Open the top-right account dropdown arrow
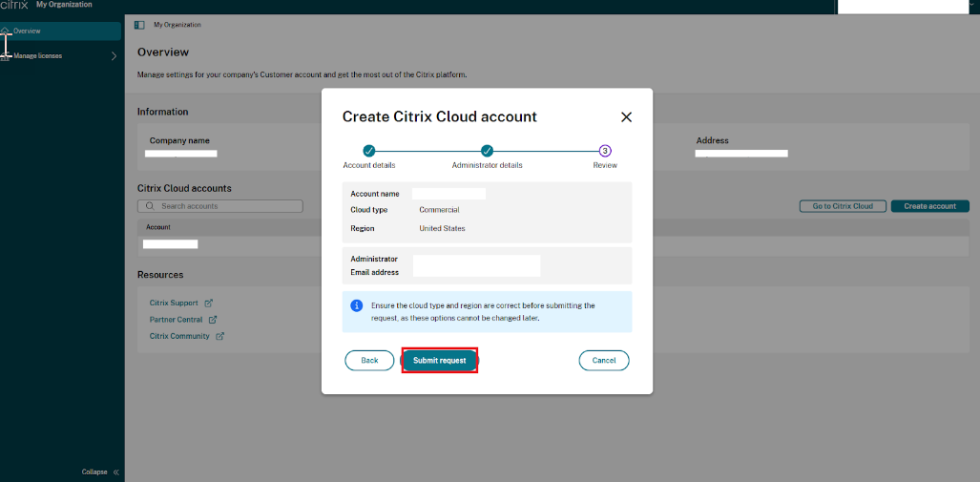The image size is (980, 482). pos(973,5)
